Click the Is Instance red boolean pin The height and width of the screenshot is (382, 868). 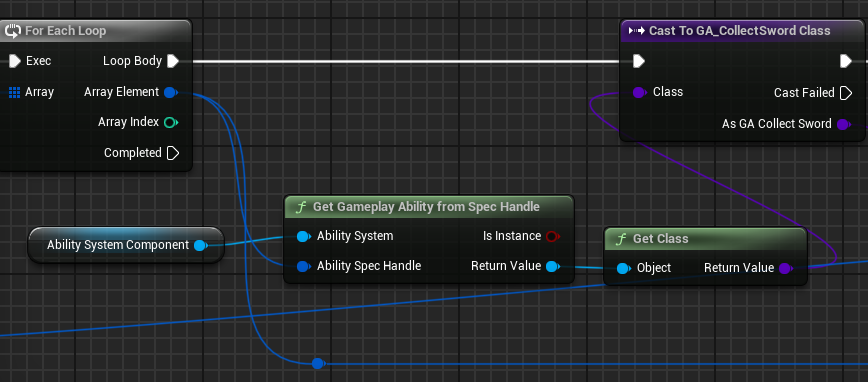pyautogui.click(x=552, y=236)
